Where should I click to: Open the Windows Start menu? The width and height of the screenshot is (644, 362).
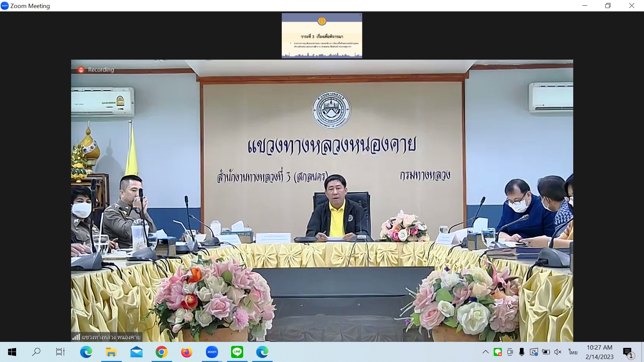12,352
